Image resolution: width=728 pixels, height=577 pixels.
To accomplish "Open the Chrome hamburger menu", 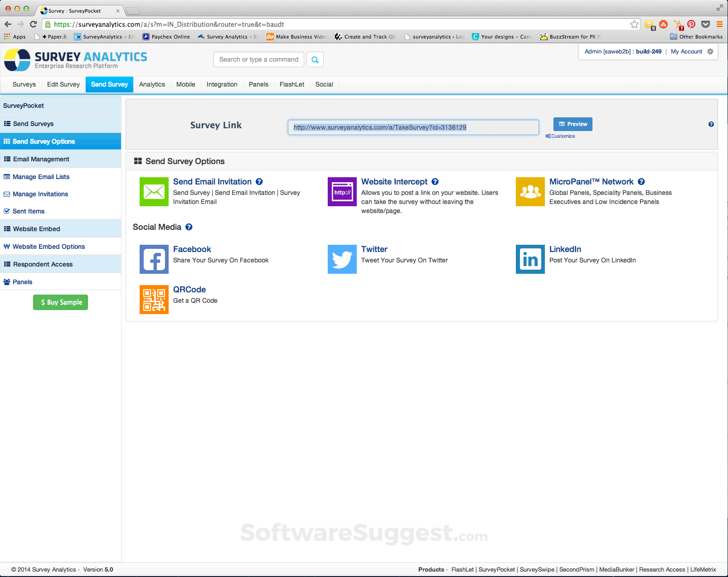I will tap(720, 24).
